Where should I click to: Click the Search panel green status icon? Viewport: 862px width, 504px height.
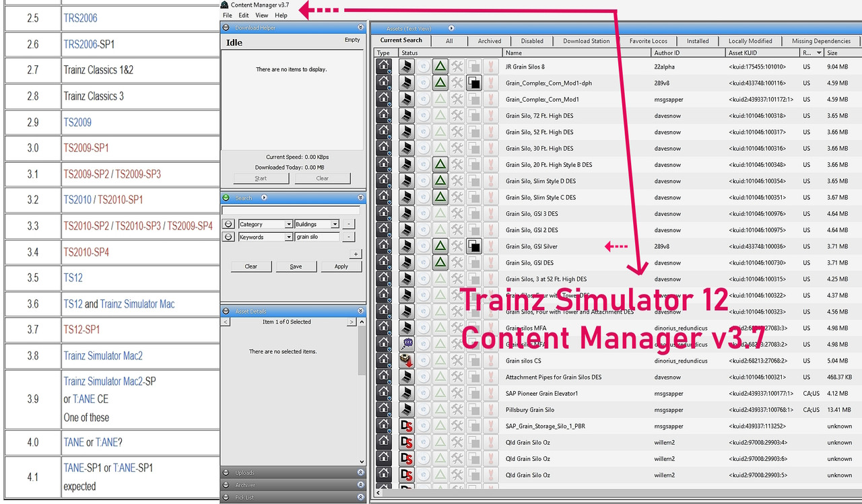226,198
